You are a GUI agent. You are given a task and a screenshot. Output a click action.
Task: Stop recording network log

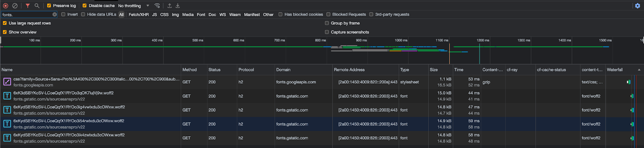click(6, 6)
